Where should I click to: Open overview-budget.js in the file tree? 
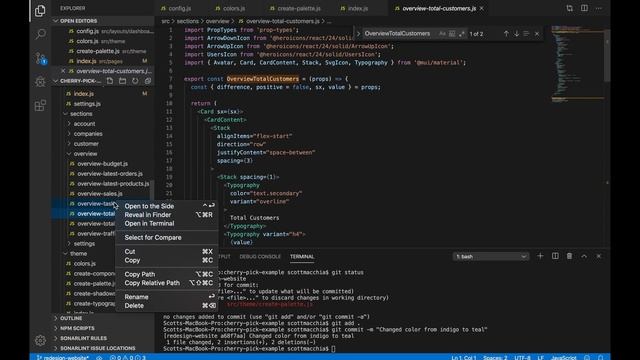[x=103, y=164]
